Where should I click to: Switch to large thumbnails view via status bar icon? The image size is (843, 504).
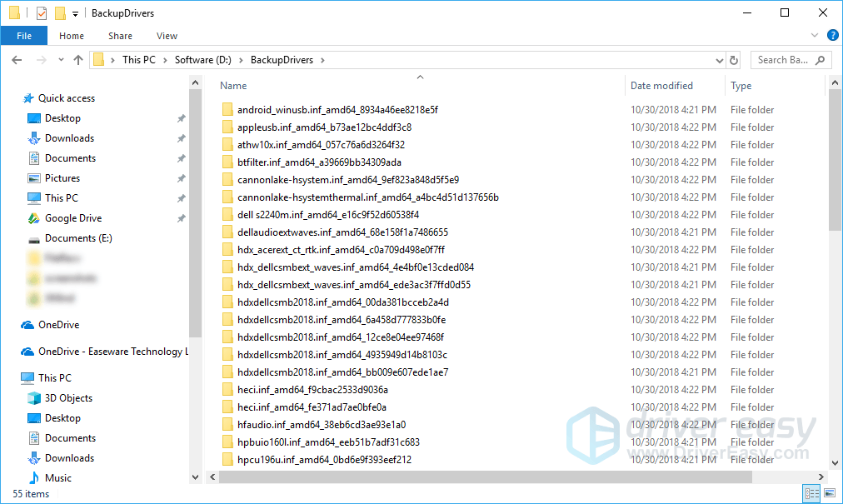click(829, 493)
